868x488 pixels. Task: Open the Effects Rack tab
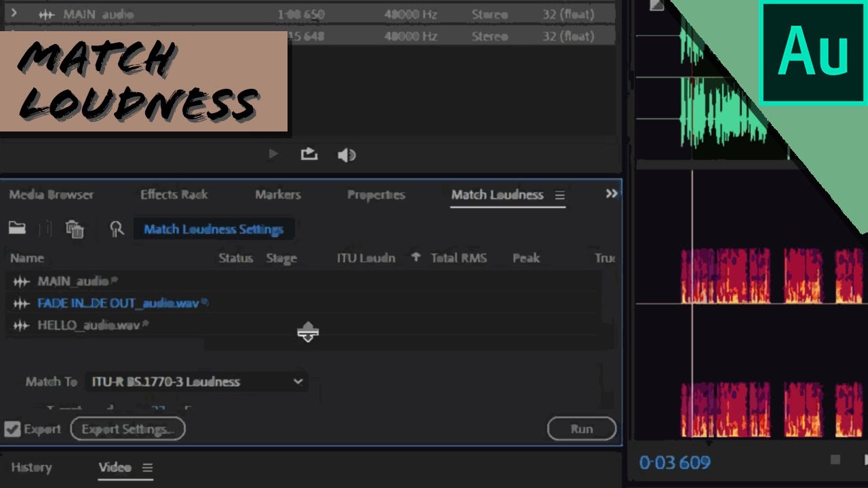click(174, 195)
